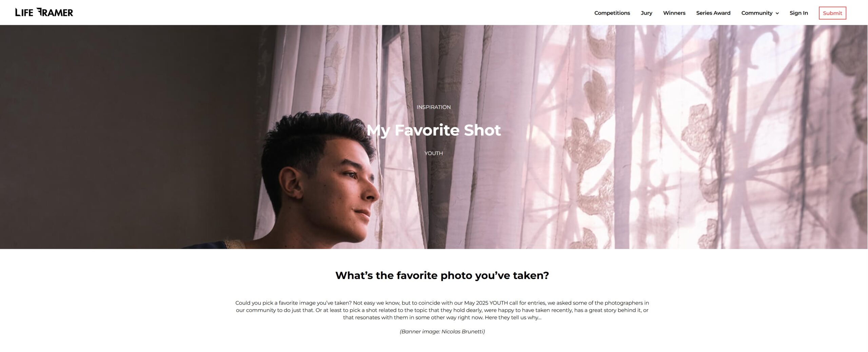This screenshot has height=352, width=868.
Task: Click the My Favorite Shot title
Action: pyautogui.click(x=434, y=130)
